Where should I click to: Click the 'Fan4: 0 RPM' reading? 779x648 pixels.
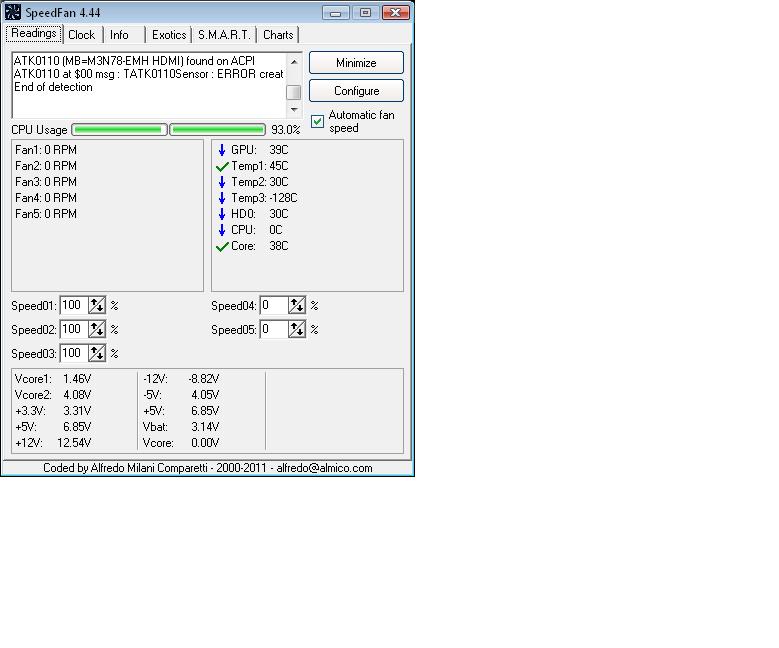(x=46, y=198)
